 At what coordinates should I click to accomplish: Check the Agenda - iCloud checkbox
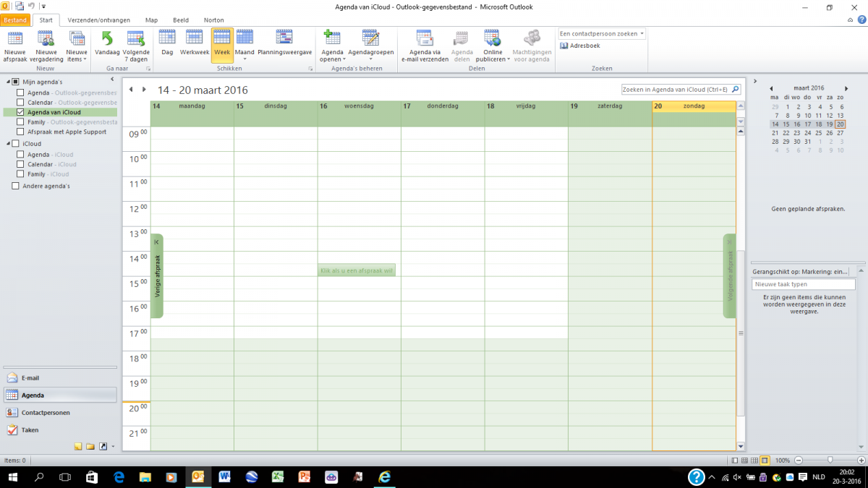coord(20,154)
